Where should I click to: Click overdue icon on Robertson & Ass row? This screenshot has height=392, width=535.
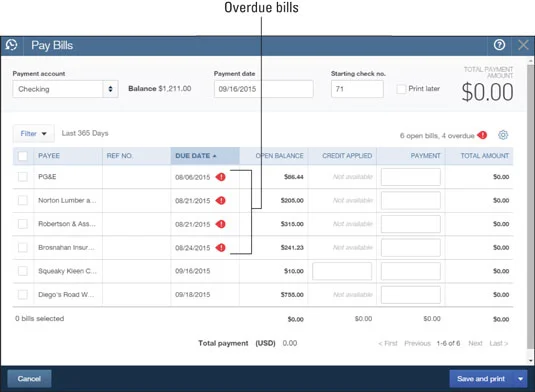(221, 224)
